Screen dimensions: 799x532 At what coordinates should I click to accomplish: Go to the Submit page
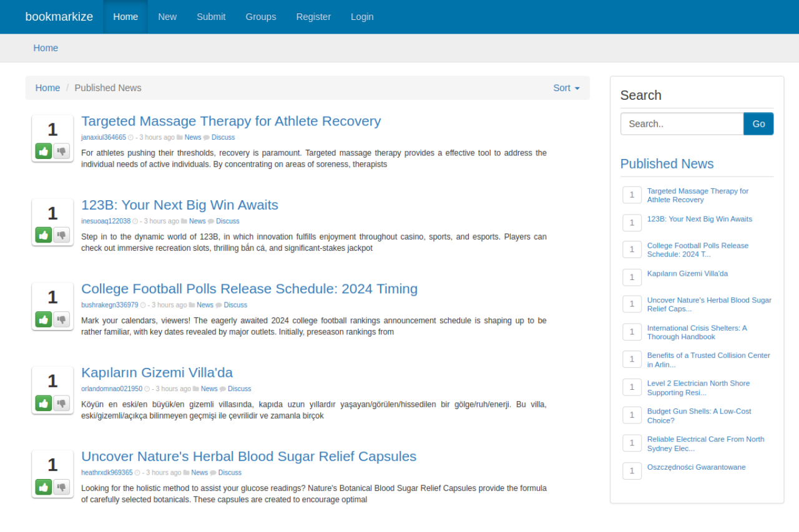211,17
